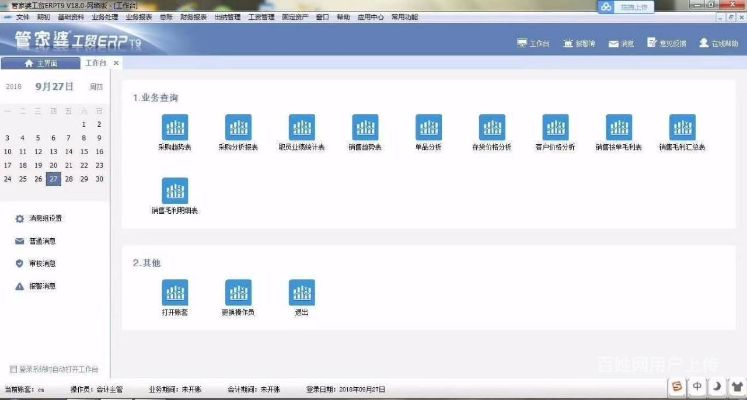Switch to the 主界面 tab
Viewport: 747px width, 400px height.
tap(40, 63)
